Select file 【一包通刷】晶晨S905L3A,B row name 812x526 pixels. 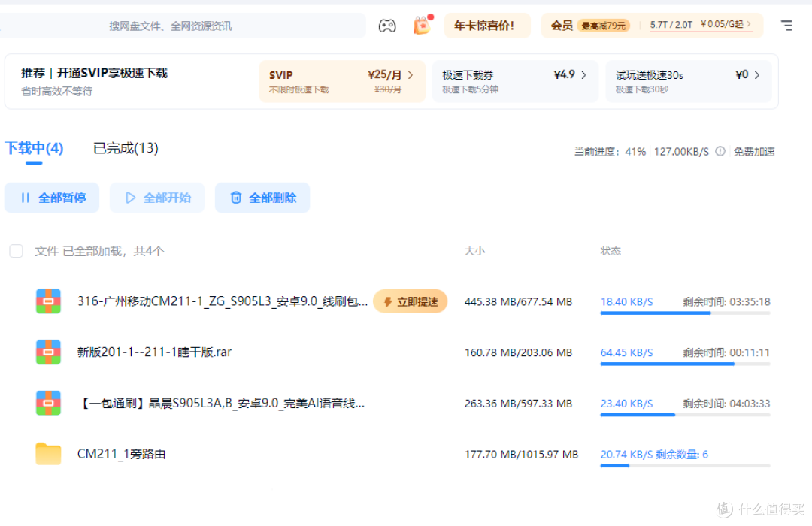coord(222,403)
